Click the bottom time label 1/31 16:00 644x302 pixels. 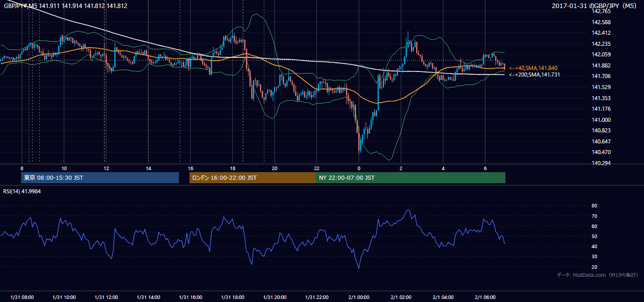[x=190, y=297]
